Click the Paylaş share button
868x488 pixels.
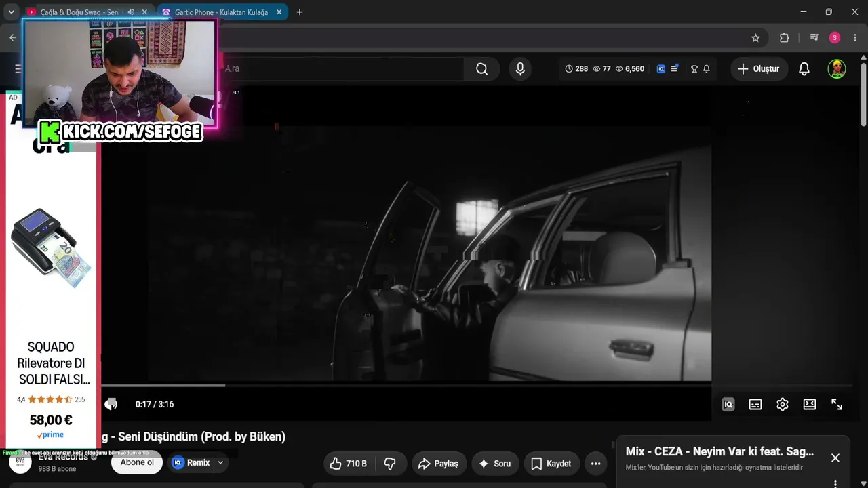[x=439, y=464]
